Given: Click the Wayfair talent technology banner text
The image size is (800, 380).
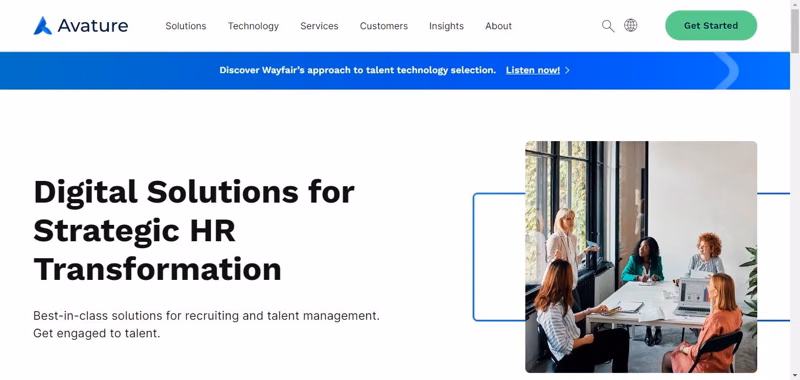Looking at the screenshot, I should 357,70.
